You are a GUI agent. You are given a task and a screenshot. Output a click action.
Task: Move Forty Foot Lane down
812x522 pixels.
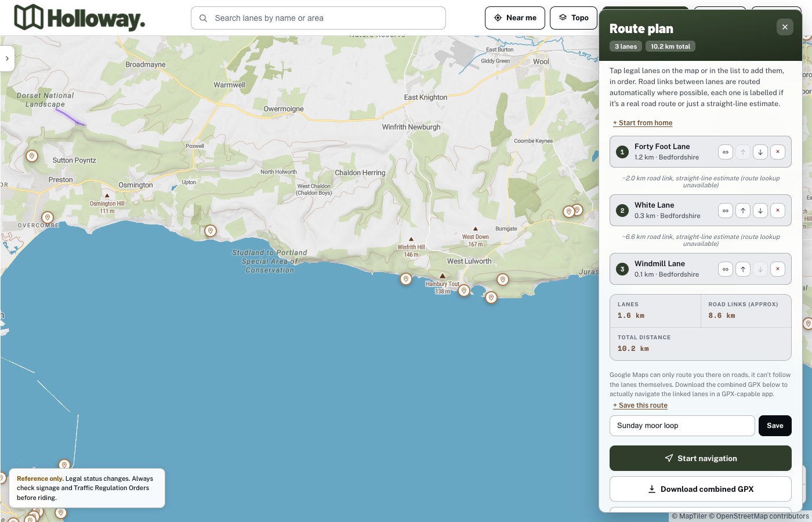coord(760,152)
